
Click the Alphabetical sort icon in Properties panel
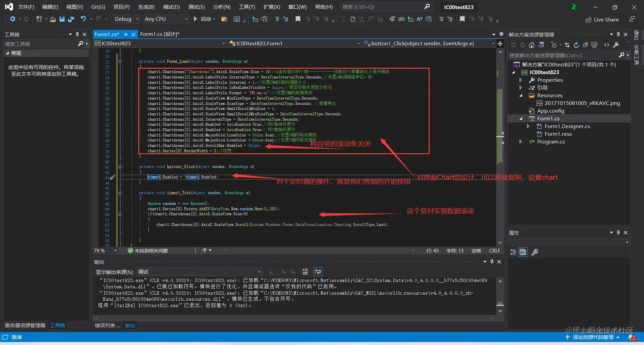pyautogui.click(x=523, y=252)
